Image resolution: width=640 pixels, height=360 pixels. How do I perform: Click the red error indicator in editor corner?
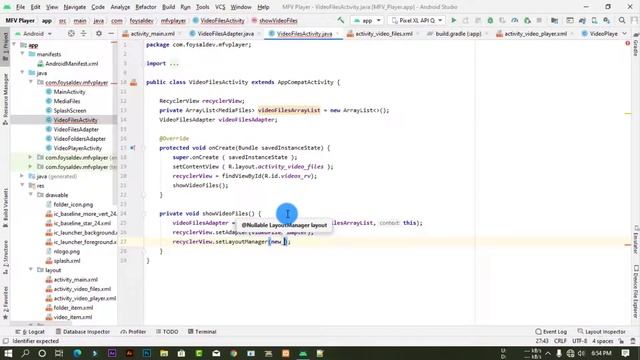(x=628, y=43)
